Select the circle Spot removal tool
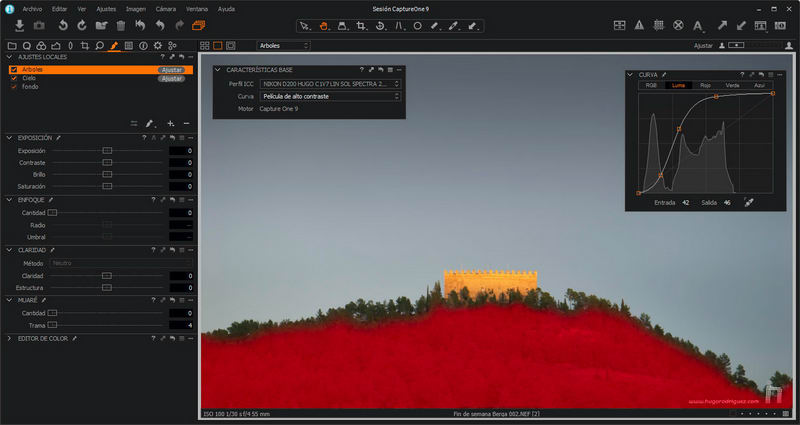Image resolution: width=800 pixels, height=425 pixels. tap(417, 26)
